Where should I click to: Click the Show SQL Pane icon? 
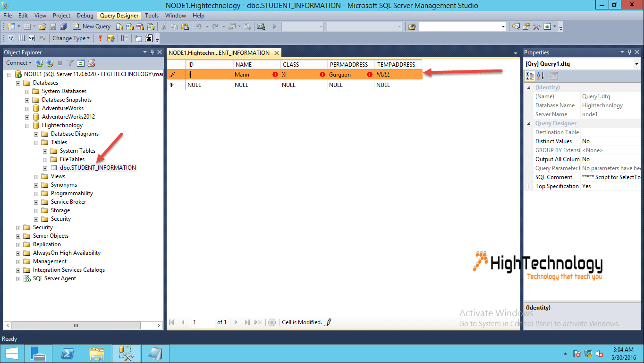(32, 38)
